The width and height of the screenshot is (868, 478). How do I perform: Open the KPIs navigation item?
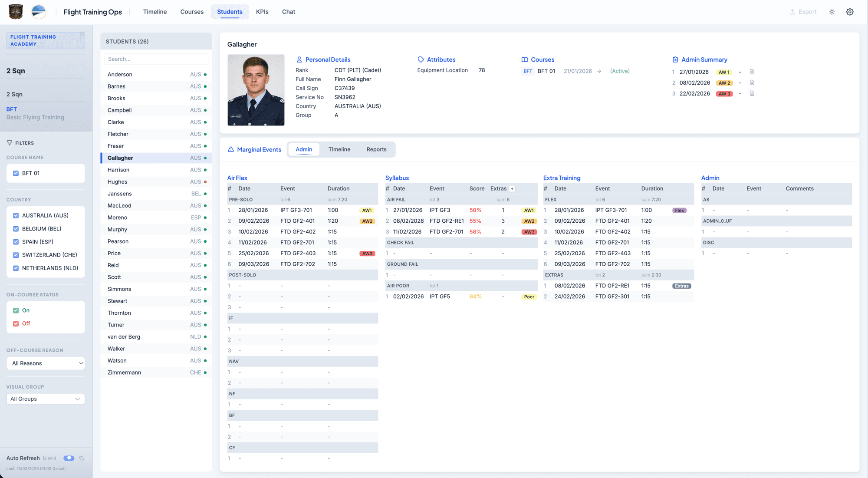[x=262, y=12]
